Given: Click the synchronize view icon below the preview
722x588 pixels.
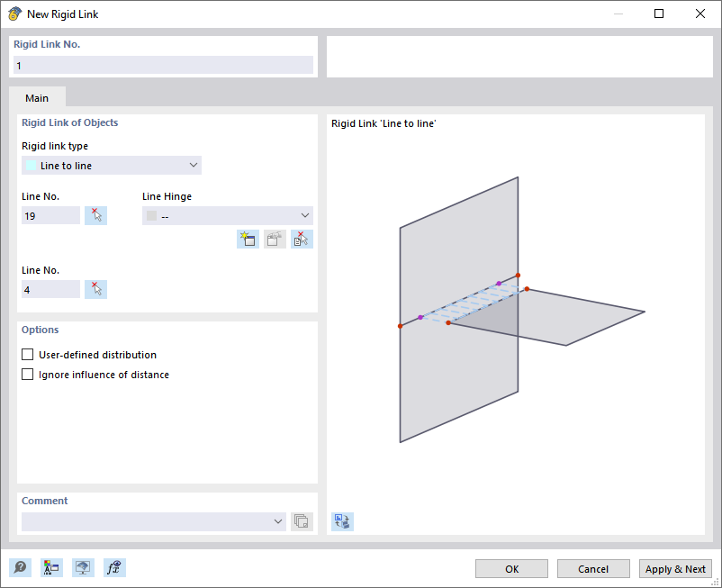Looking at the screenshot, I should pyautogui.click(x=341, y=521).
